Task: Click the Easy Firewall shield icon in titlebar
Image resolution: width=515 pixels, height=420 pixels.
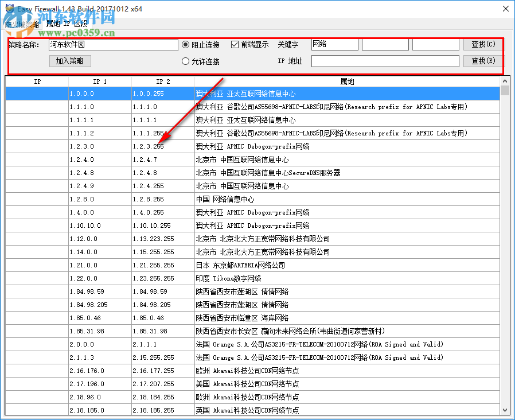Action: (8, 9)
